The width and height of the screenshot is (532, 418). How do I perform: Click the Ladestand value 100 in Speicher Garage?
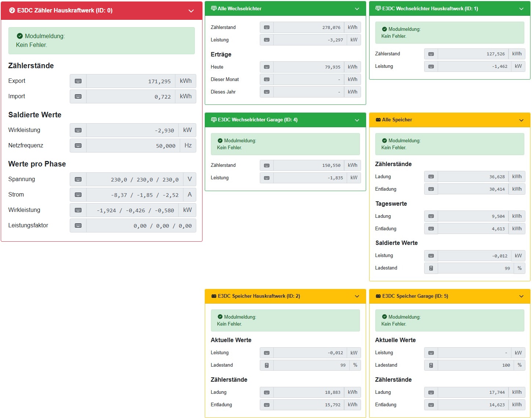click(476, 365)
